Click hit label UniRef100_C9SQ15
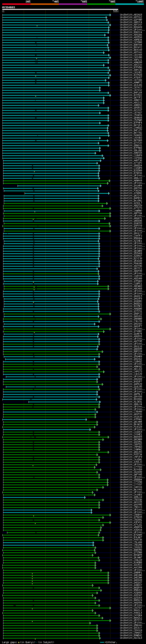Screen dimensions: 146x644 pos(131,547)
